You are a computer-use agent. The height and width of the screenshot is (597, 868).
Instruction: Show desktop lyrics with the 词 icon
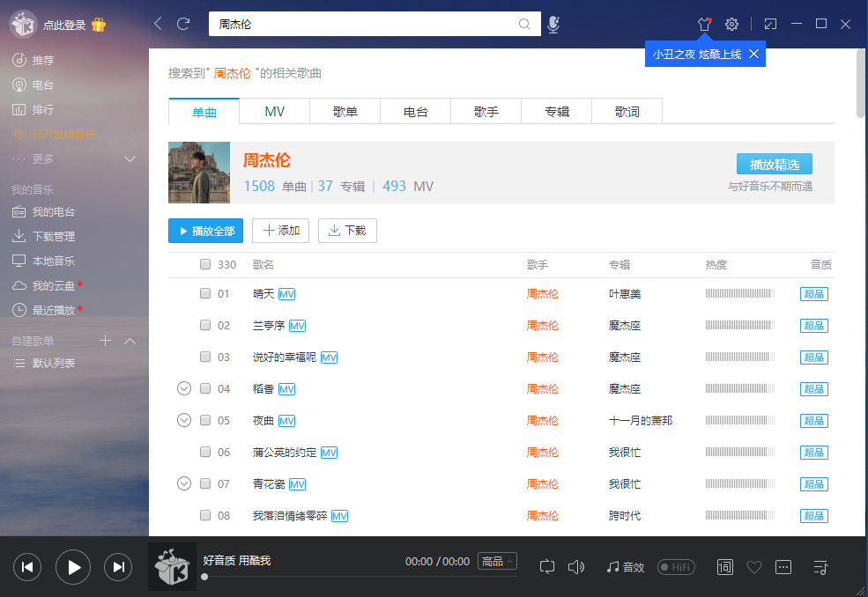point(724,567)
